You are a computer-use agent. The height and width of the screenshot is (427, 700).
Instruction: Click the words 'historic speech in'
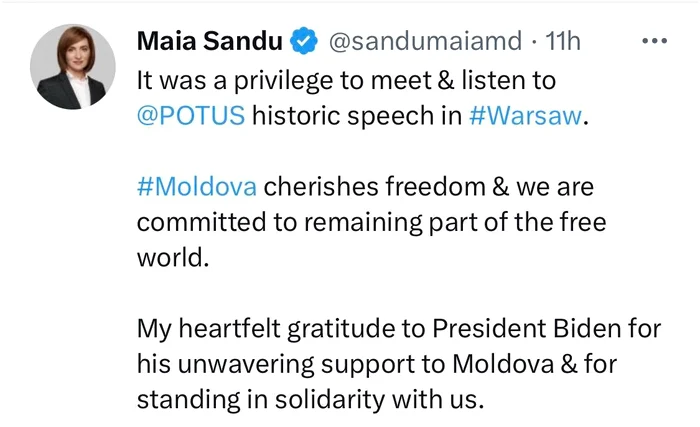click(357, 116)
